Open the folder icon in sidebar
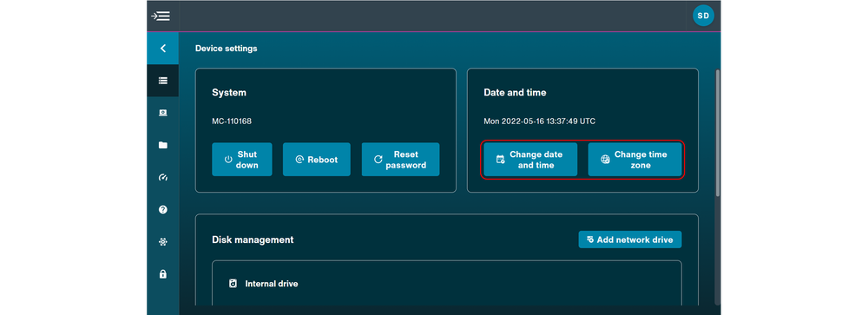This screenshot has width=868, height=315. [163, 145]
